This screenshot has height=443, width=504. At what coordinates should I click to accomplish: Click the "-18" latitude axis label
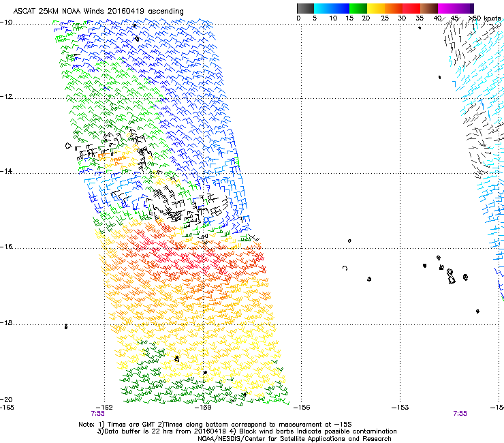point(6,322)
